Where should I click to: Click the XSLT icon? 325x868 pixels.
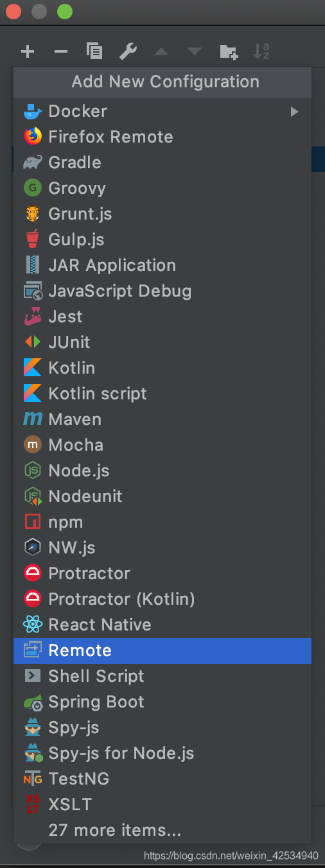pos(33,804)
